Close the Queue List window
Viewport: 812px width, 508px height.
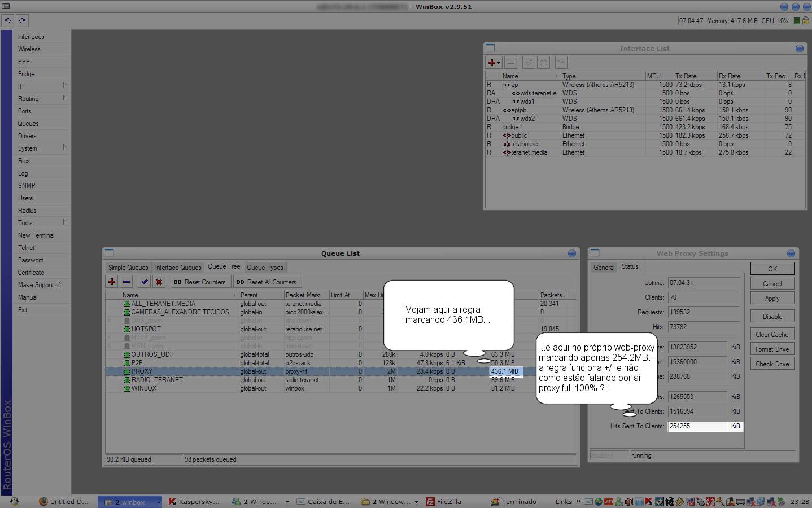(572, 253)
